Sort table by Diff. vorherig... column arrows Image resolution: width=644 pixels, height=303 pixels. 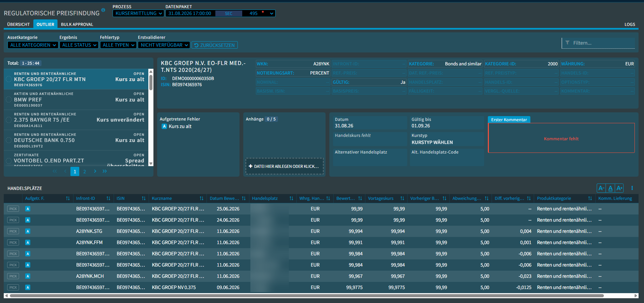point(529,198)
